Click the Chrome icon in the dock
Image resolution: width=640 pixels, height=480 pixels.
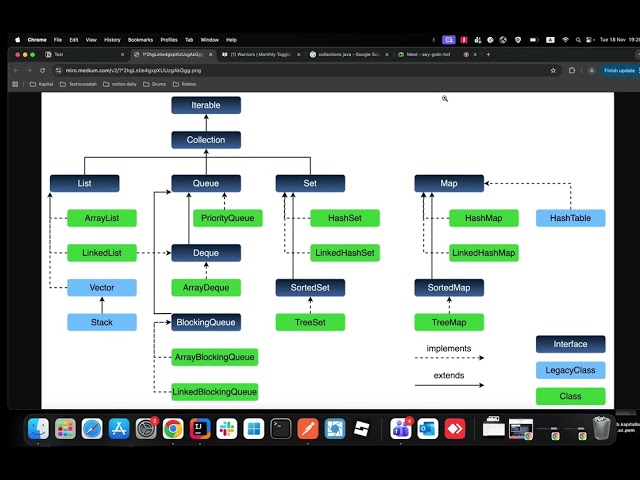coord(173,429)
